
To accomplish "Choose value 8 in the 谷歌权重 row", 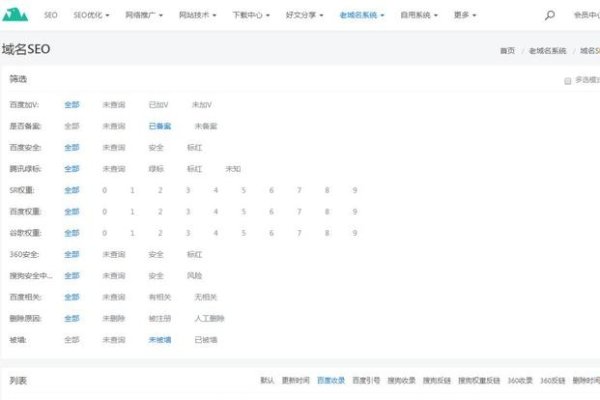I will tap(327, 233).
